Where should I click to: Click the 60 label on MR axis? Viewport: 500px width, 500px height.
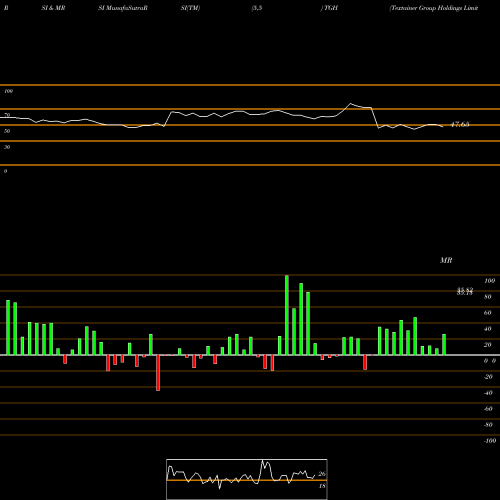[x=487, y=313]
